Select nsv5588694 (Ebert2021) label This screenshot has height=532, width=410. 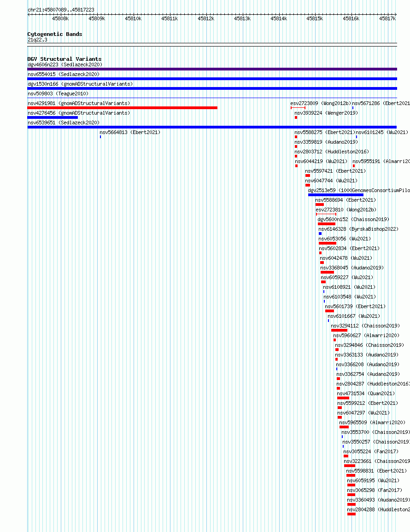346,200
